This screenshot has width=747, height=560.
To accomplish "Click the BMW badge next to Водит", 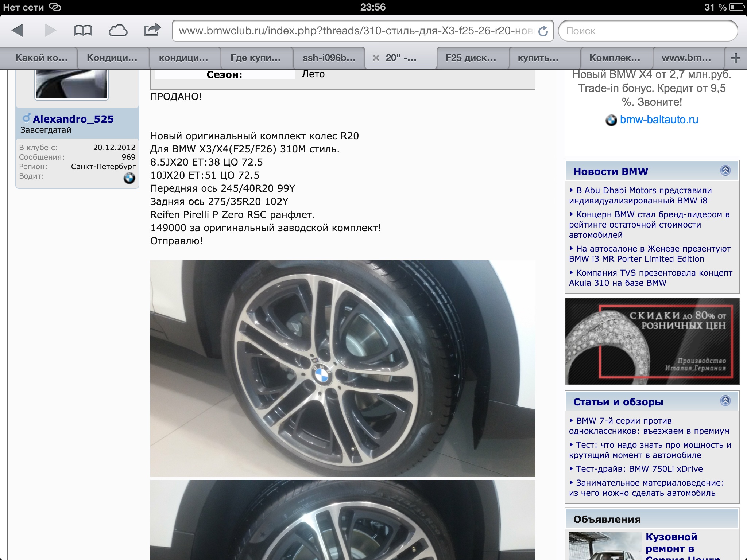I will (129, 178).
